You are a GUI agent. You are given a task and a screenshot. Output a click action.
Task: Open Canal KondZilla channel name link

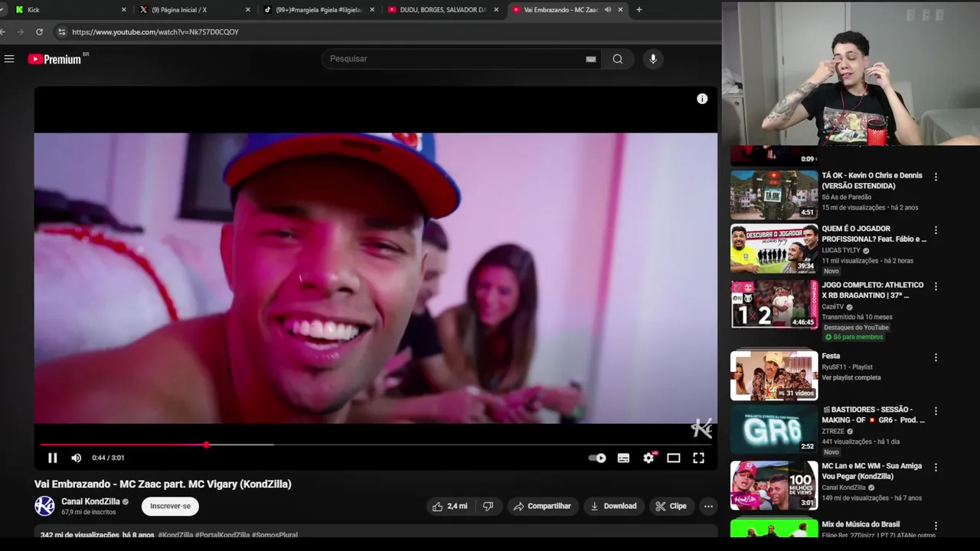(90, 502)
